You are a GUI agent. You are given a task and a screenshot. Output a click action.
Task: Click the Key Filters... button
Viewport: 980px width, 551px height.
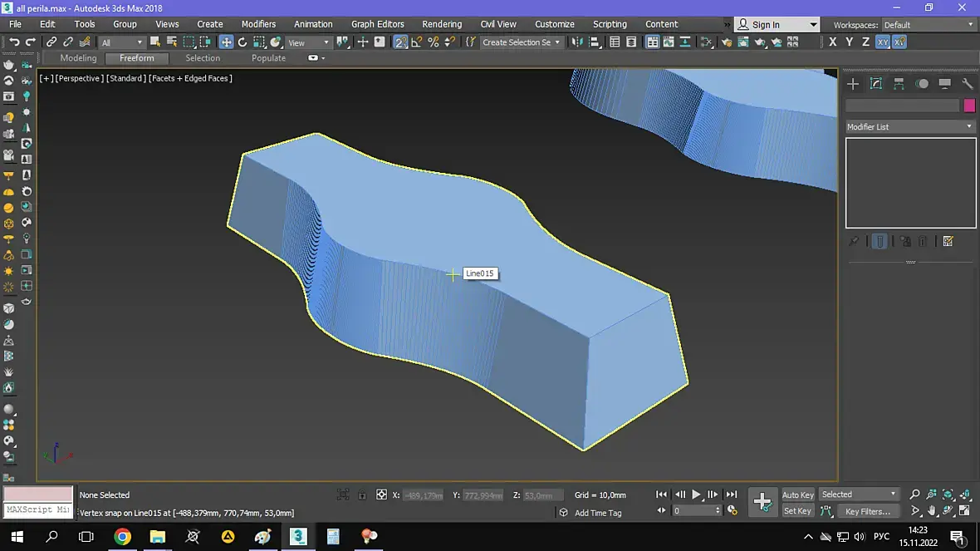(x=868, y=512)
